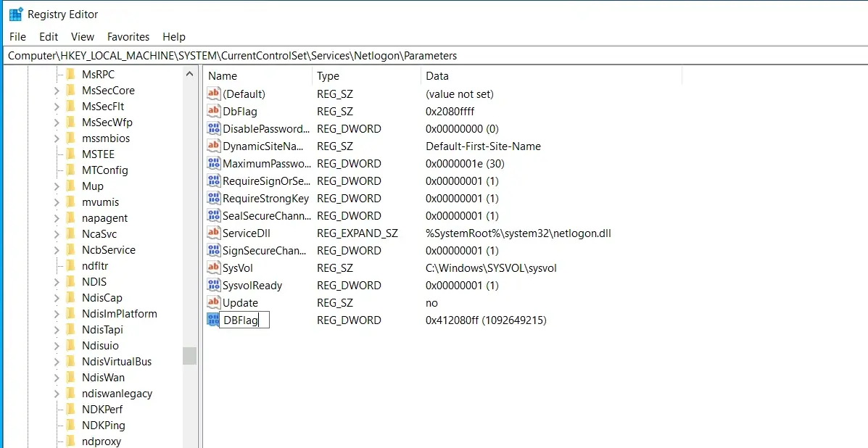Open the File menu

[x=17, y=36]
